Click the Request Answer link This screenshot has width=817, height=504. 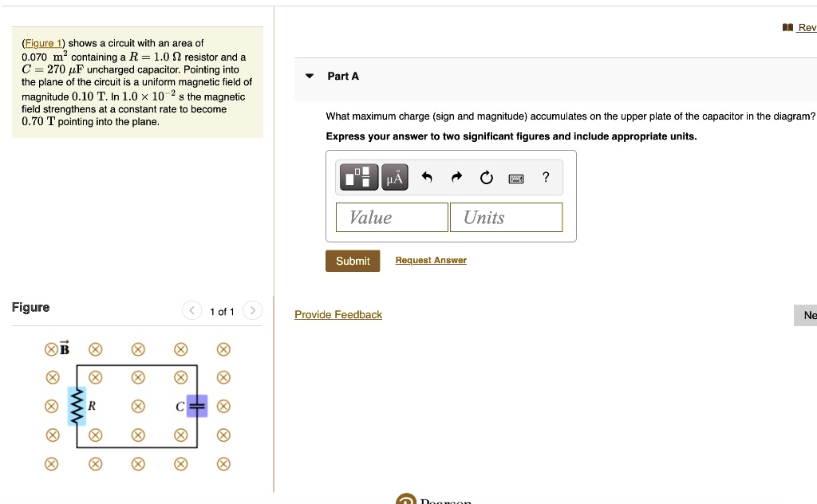[x=431, y=260]
